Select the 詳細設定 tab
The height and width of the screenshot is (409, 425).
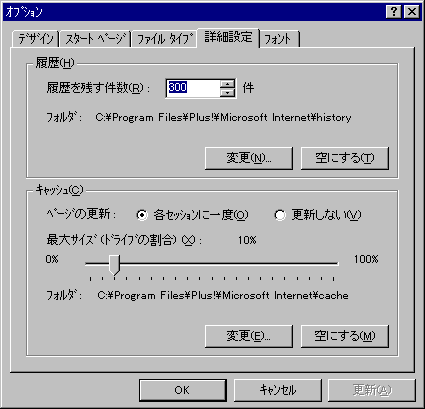228,37
